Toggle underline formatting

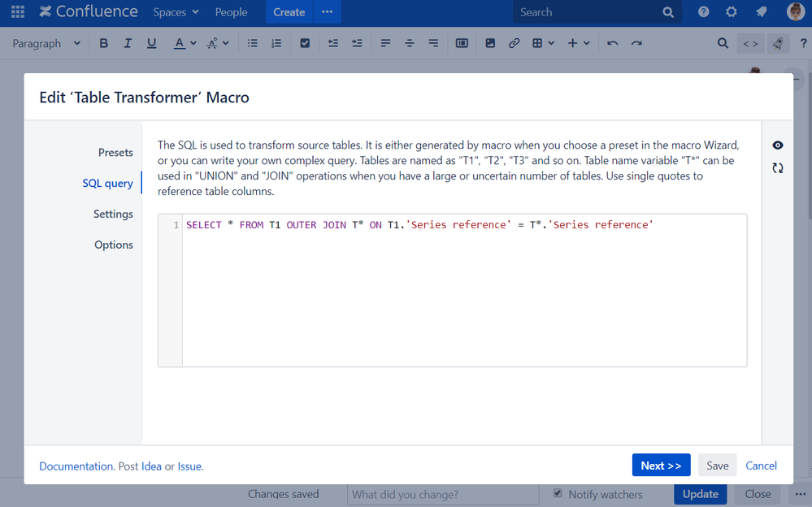pos(151,44)
